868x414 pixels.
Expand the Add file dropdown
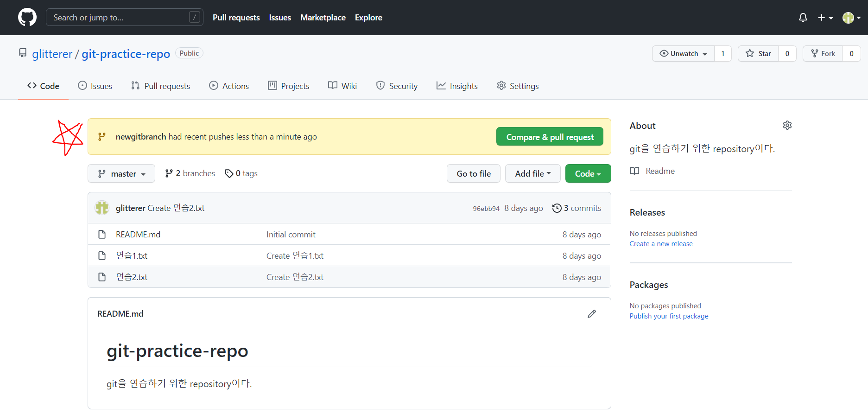[x=533, y=173]
